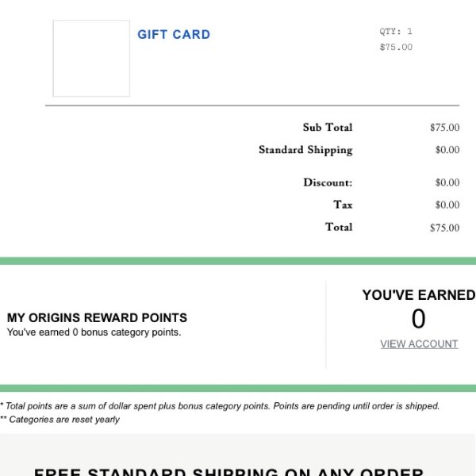Click the FREE STANDARD SHIPPING banner
Screen dimensions: 476x476
(x=228, y=471)
